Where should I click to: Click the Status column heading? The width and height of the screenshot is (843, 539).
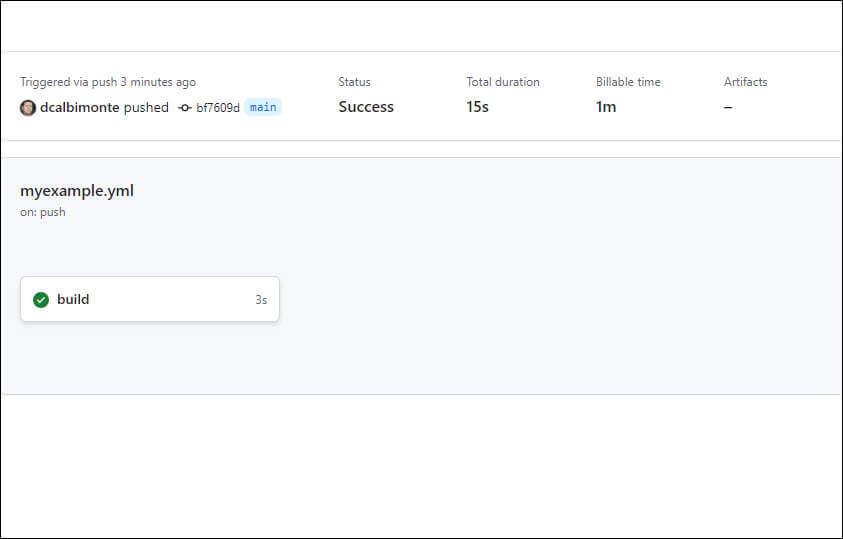pos(354,82)
